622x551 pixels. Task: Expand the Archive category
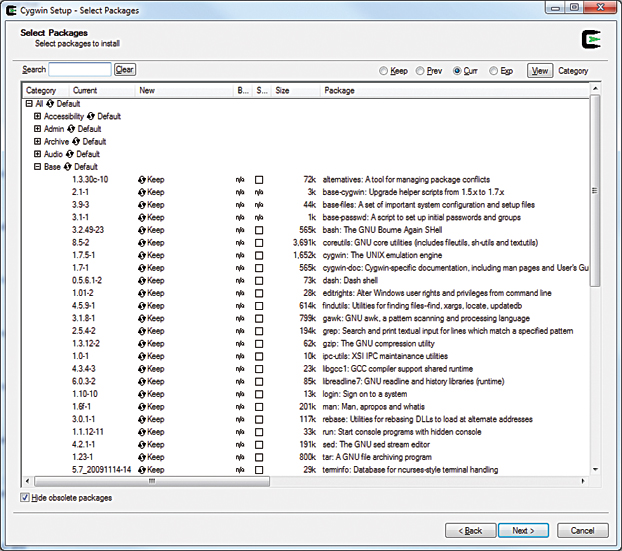37,142
